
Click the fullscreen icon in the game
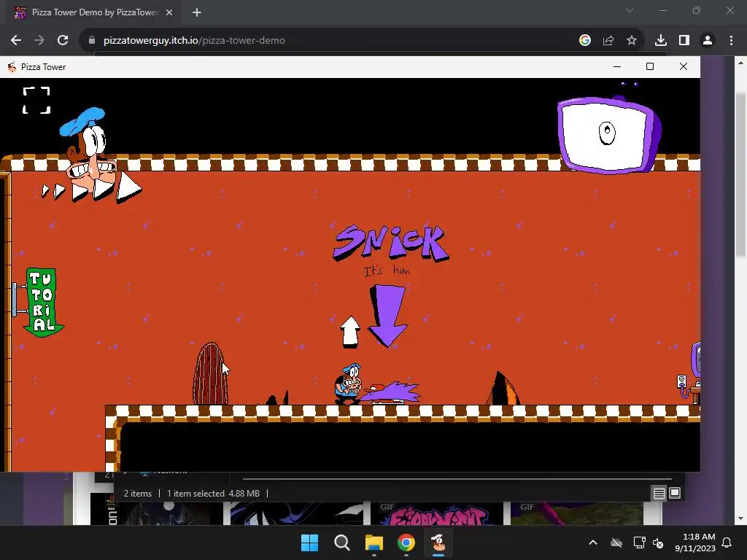36,100
